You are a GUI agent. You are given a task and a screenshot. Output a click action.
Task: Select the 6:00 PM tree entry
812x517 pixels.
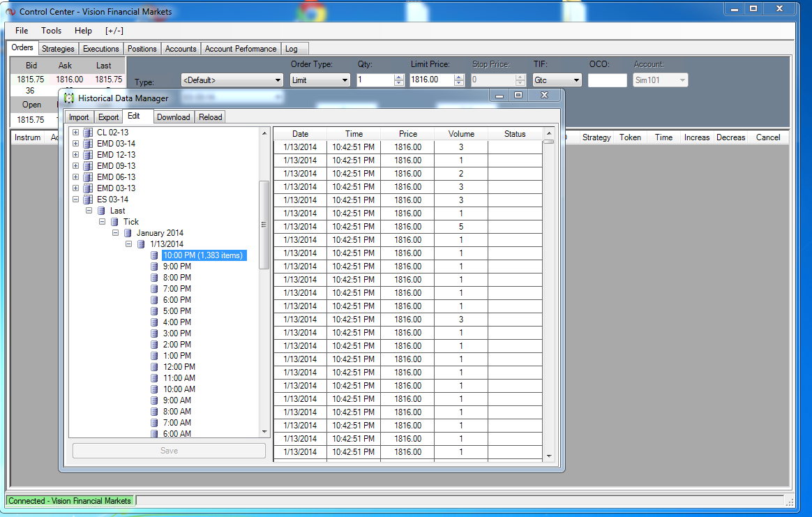tap(177, 300)
